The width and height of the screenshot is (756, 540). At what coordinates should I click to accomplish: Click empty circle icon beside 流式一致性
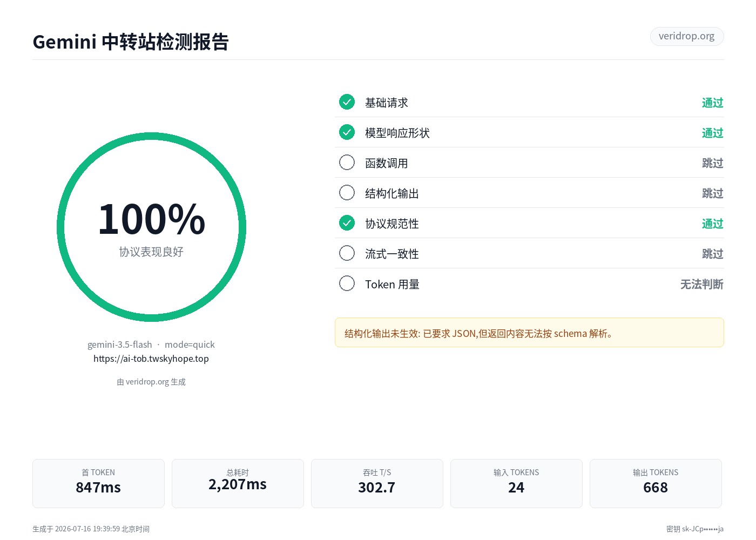click(347, 253)
